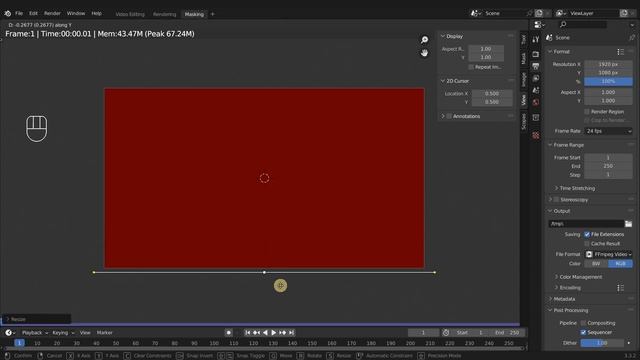Disable the Sequencer pipeline checkbox
The height and width of the screenshot is (360, 640).
tap(583, 332)
